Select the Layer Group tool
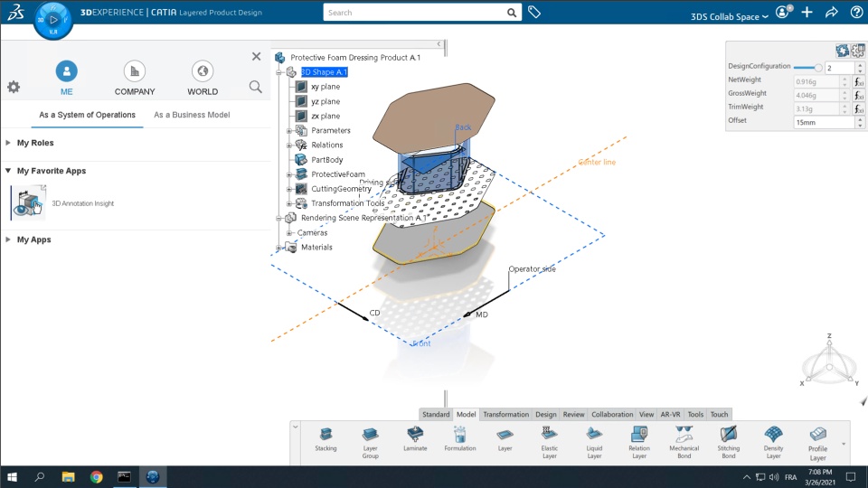 coord(371,443)
